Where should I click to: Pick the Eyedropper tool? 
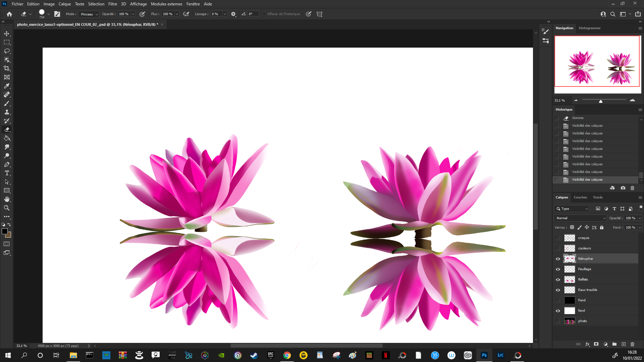tap(7, 86)
